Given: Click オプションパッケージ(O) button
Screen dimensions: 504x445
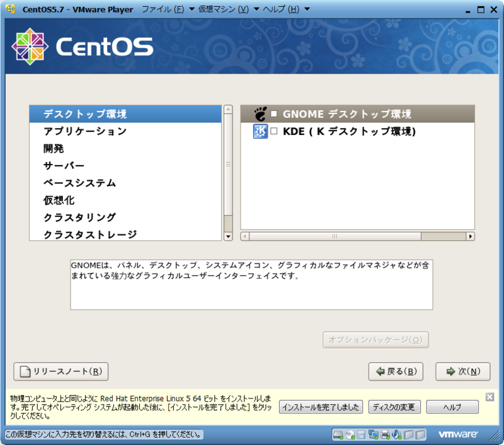Looking at the screenshot, I should (375, 340).
